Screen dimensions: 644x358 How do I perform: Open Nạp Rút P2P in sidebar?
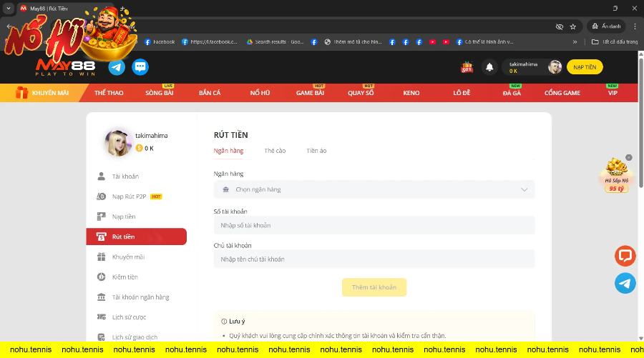(x=129, y=197)
